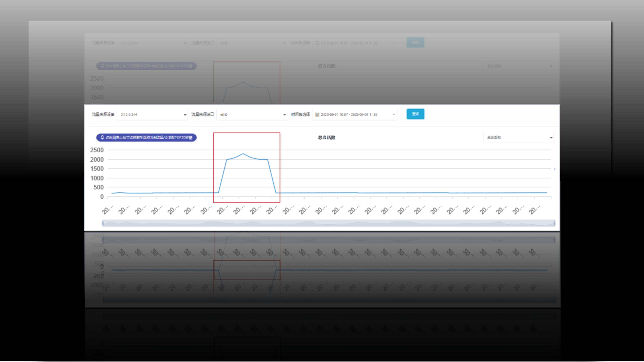Click the 2500 label on y-axis

[x=97, y=150]
